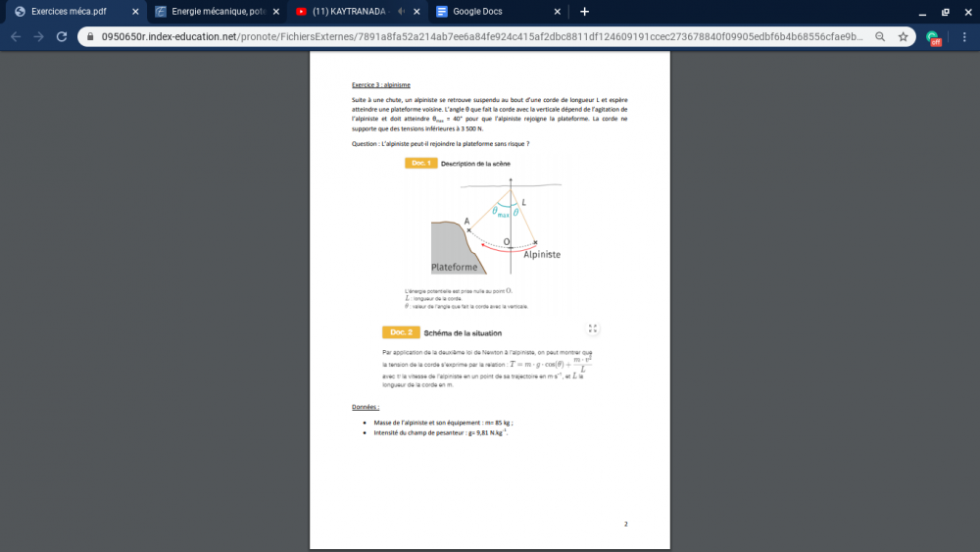View site security lock info
The image size is (980, 552).
click(90, 37)
